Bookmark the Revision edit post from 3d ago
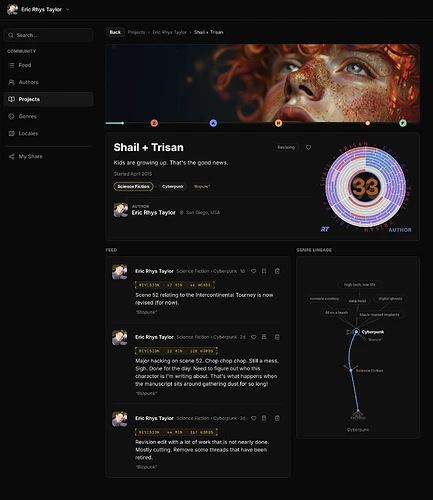Viewport: 433px width, 500px height. pyautogui.click(x=264, y=418)
